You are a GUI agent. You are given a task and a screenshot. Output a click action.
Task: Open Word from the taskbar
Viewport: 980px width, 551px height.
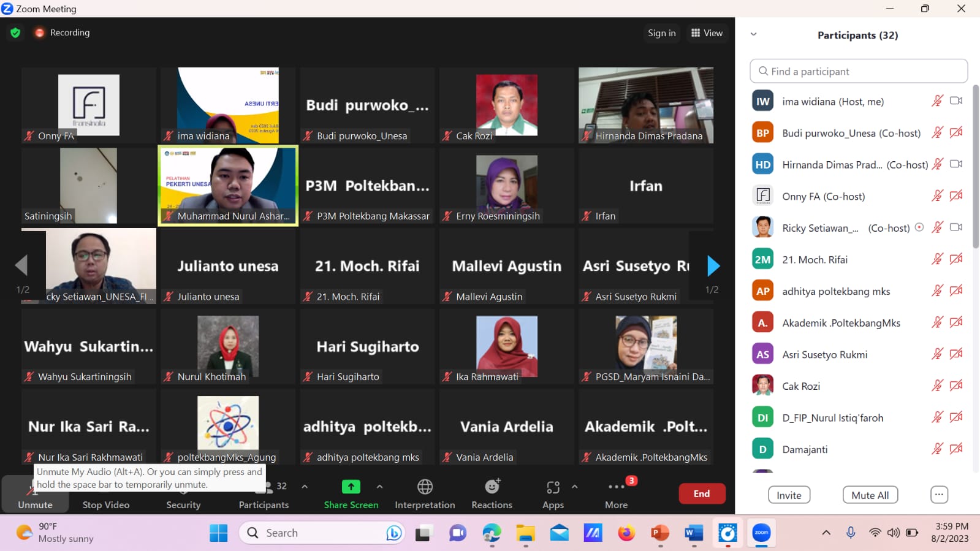[693, 533]
